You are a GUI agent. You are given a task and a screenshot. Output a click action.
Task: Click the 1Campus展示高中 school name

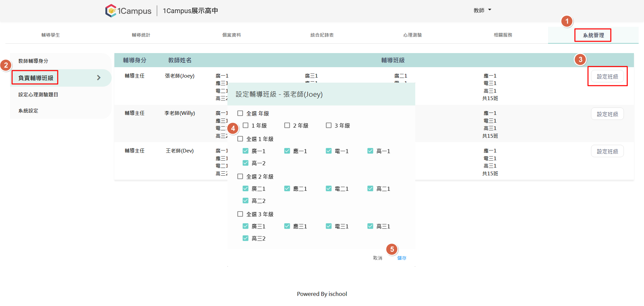pyautogui.click(x=191, y=11)
